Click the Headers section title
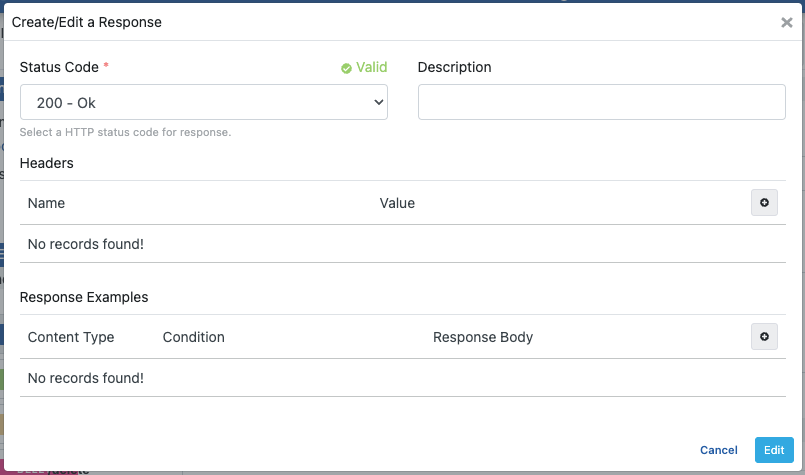 47,162
